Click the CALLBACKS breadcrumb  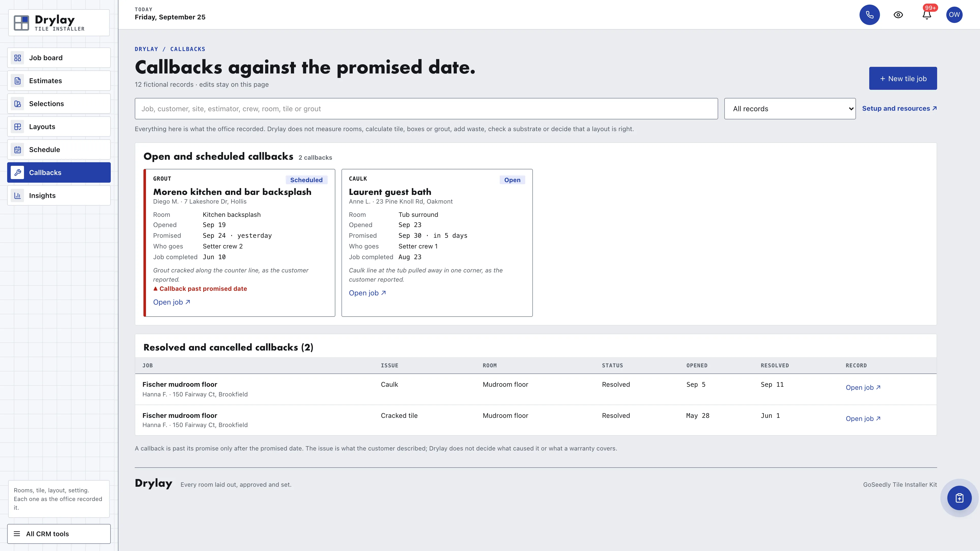(x=188, y=49)
